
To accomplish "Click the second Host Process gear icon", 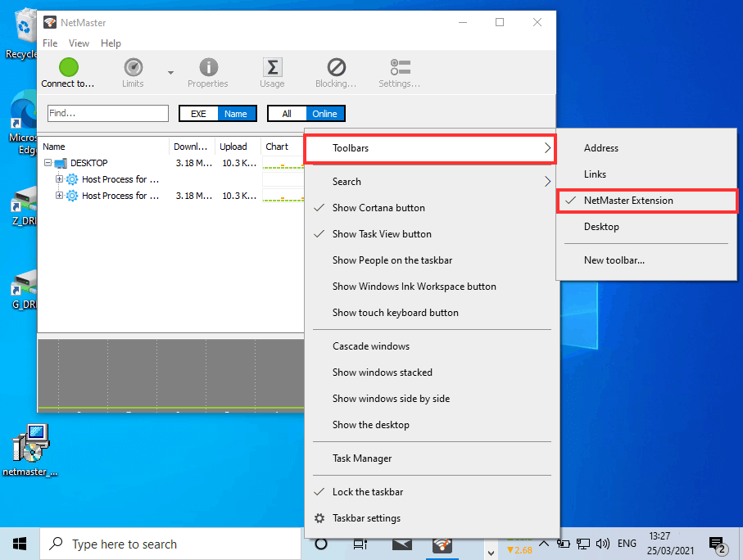I will click(72, 196).
